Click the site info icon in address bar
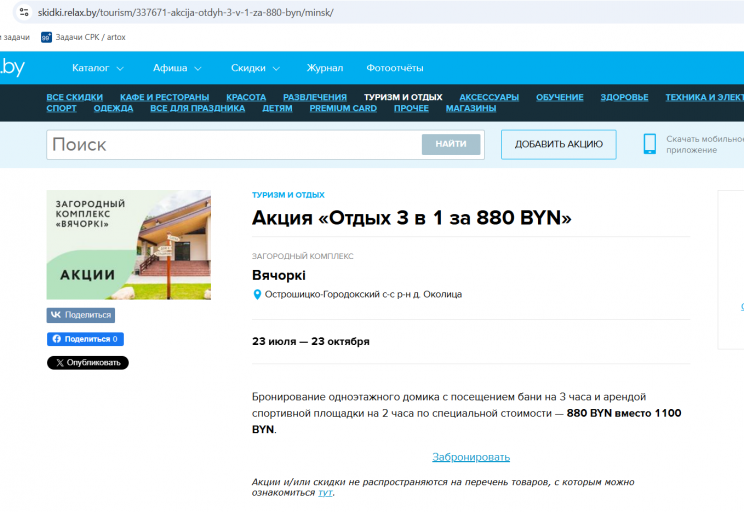The image size is (744, 512). (24, 12)
